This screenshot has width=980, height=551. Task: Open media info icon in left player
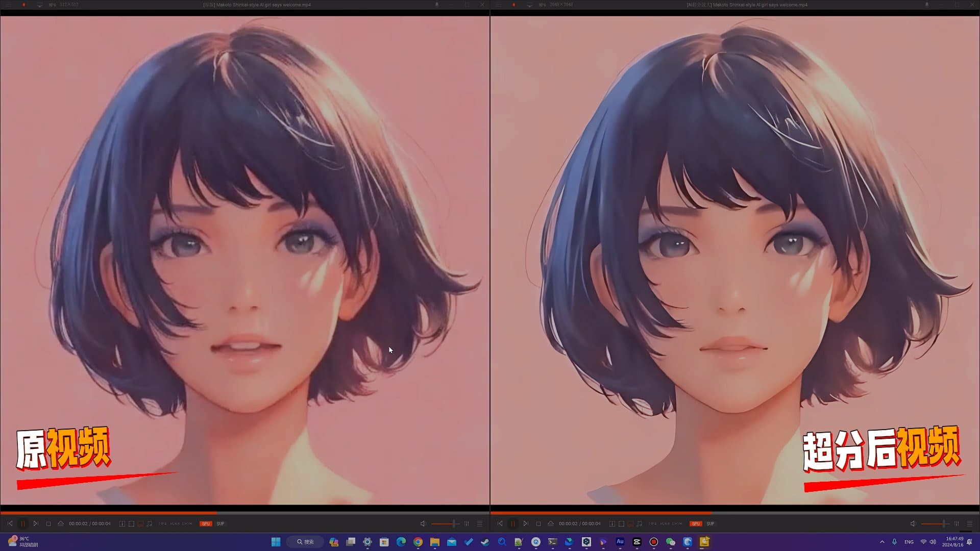[x=121, y=523]
